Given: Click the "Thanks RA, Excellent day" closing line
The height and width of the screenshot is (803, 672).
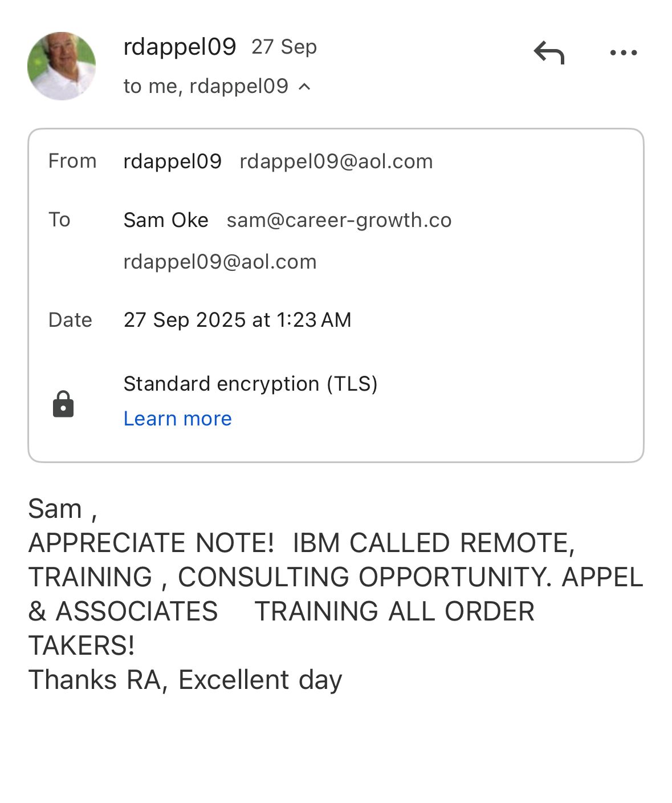Looking at the screenshot, I should [185, 680].
